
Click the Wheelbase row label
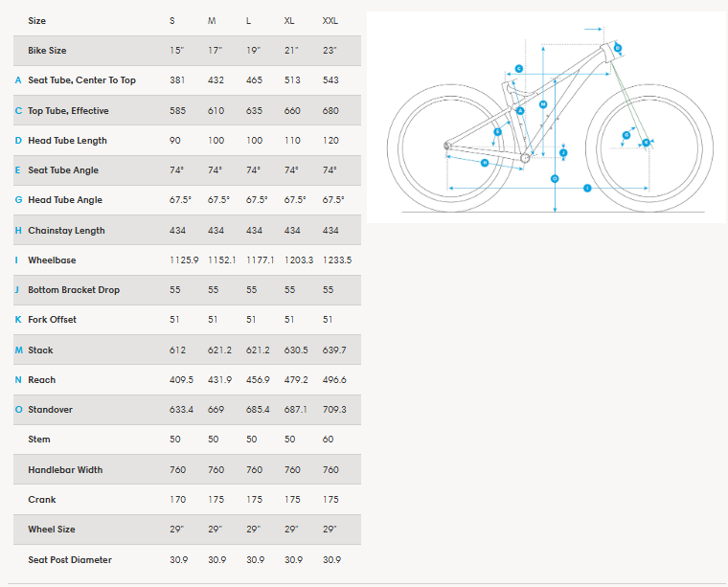point(52,260)
